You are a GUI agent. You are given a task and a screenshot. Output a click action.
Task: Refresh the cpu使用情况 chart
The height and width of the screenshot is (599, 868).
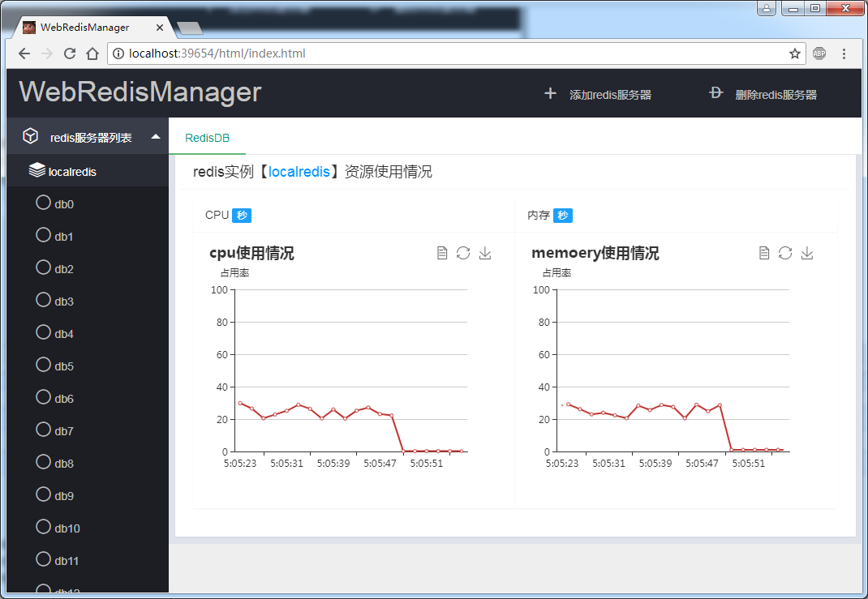[x=463, y=253]
